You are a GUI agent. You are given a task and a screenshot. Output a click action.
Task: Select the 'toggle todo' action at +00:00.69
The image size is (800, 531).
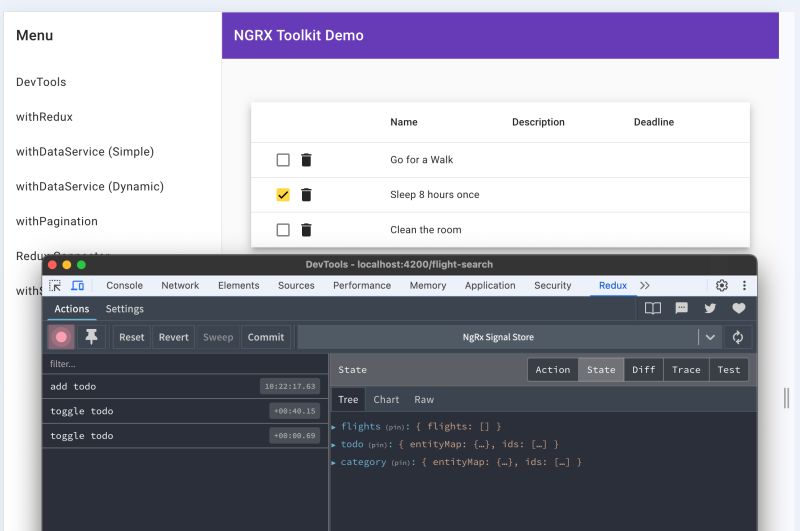coord(185,436)
